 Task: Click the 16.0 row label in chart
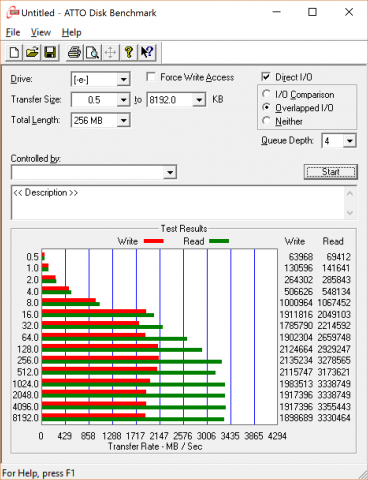point(30,314)
